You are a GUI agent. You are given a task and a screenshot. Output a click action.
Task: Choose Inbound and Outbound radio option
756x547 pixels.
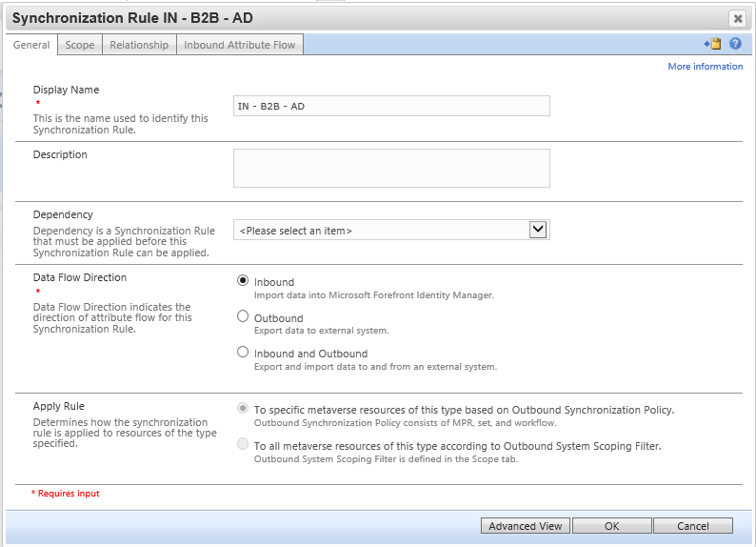(243, 353)
